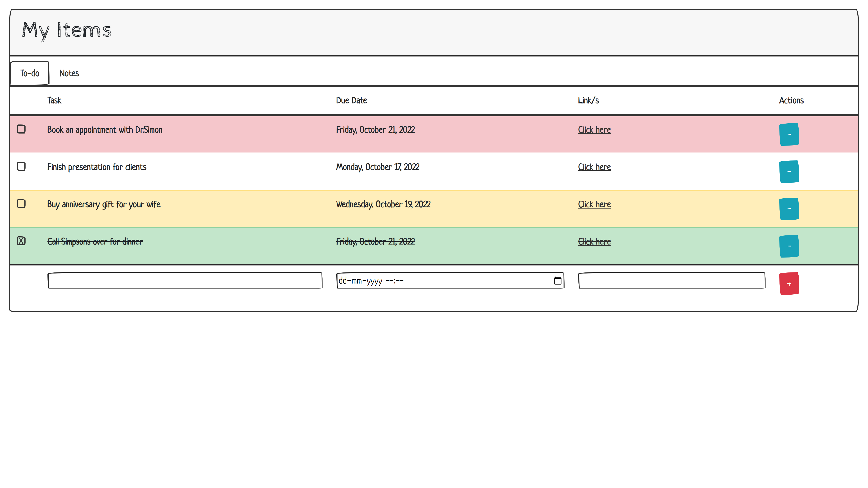Viewport: 868px width, 488px height.
Task: Delete the Finish presentation task
Action: click(789, 172)
